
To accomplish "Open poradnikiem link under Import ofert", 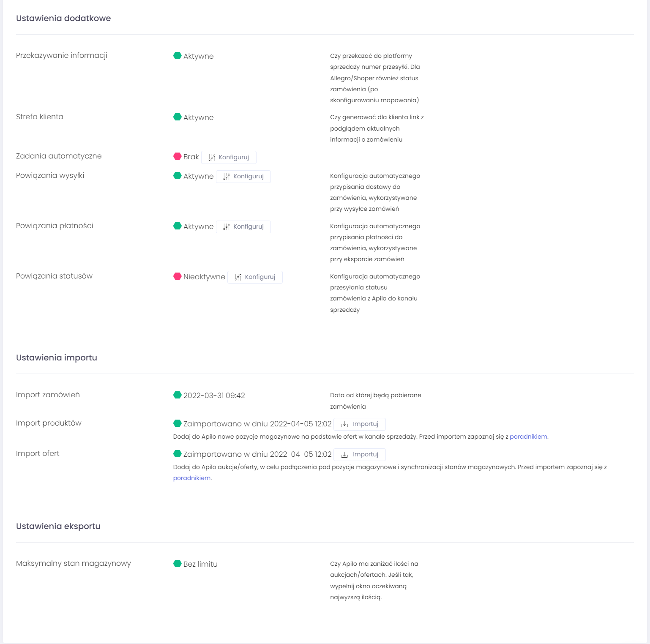I will click(192, 478).
